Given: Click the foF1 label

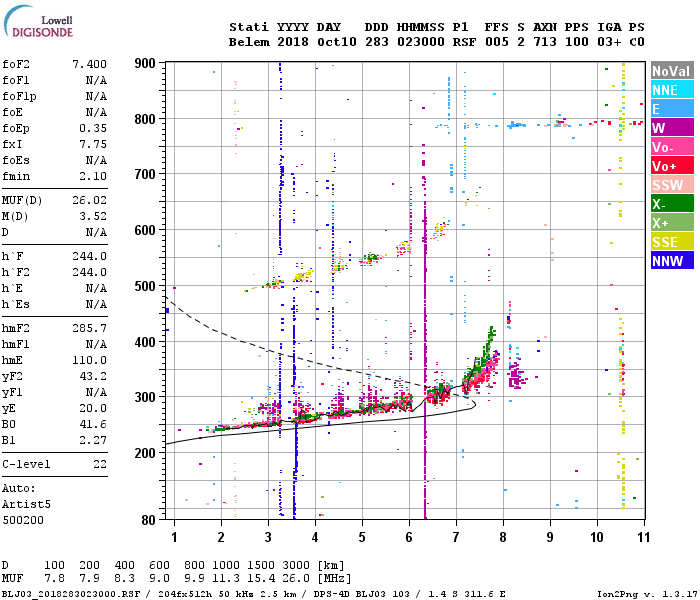Looking at the screenshot, I should pyautogui.click(x=16, y=80).
